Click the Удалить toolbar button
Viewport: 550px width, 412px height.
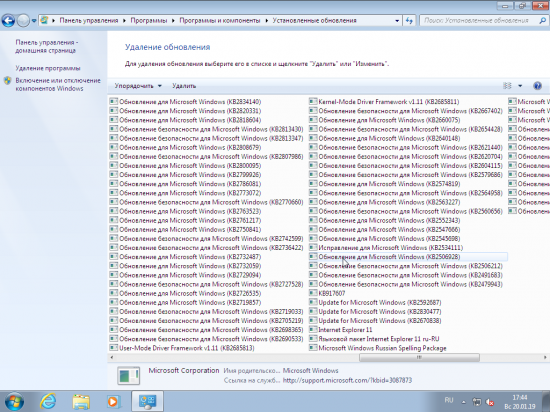tap(184, 86)
